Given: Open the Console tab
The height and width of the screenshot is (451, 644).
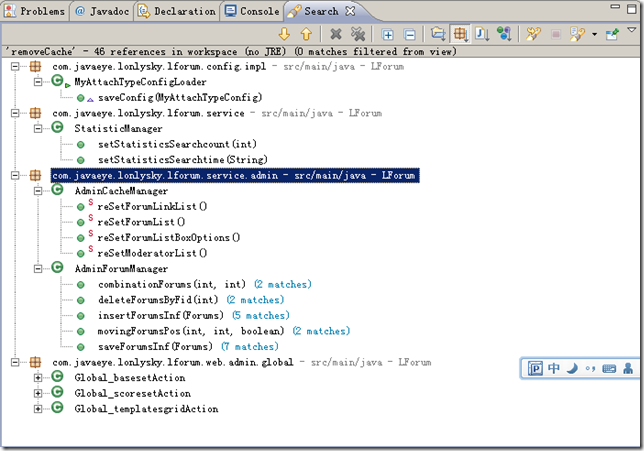Looking at the screenshot, I should click(x=253, y=11).
